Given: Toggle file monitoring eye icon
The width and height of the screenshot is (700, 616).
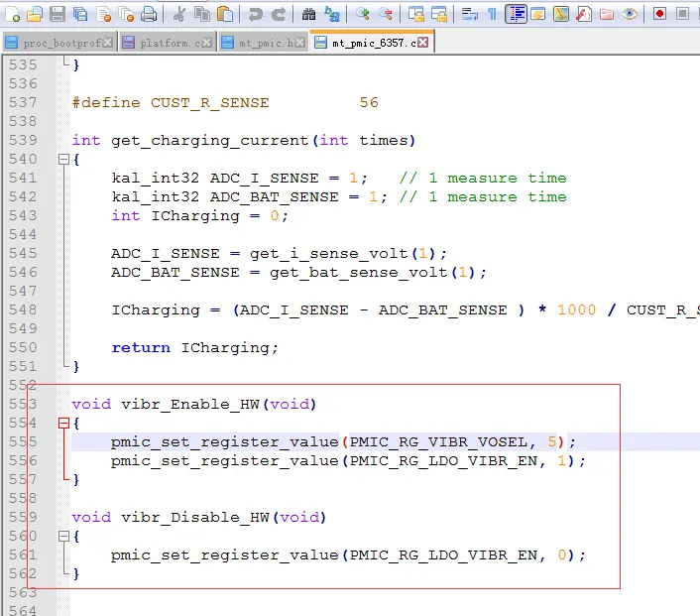Looking at the screenshot, I should [630, 14].
